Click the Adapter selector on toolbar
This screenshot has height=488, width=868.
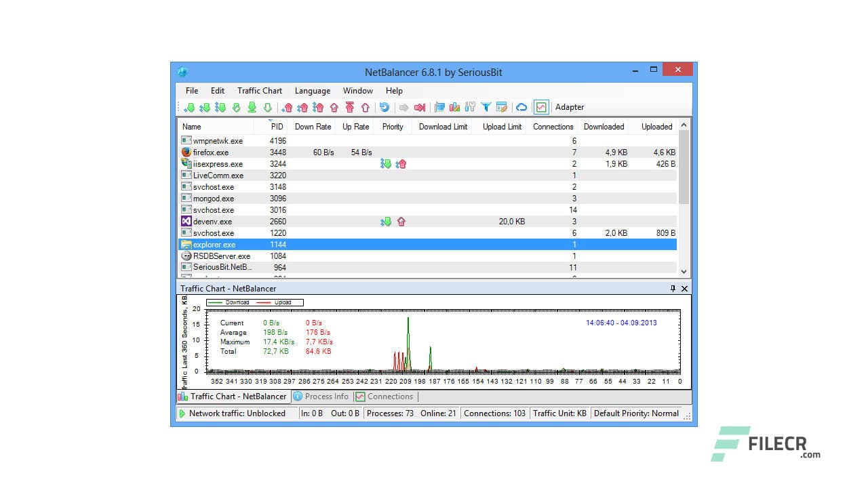click(570, 107)
